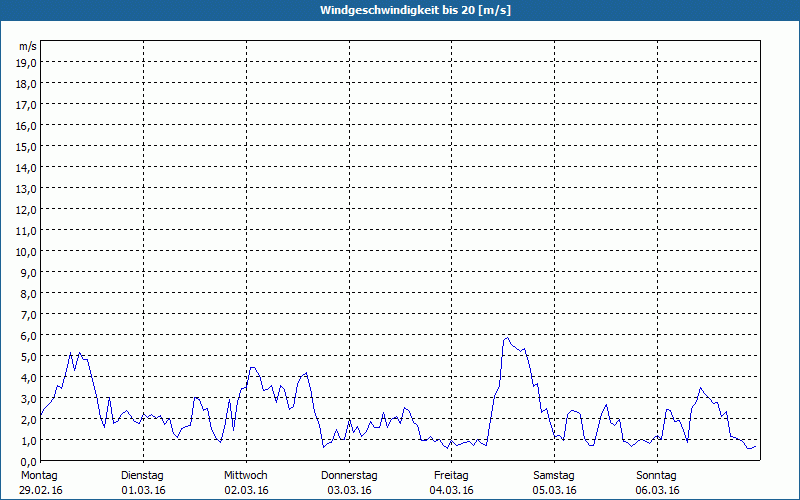Screen dimensions: 800x500
Task: Click the 19,0 y-axis label
Action: (x=27, y=63)
